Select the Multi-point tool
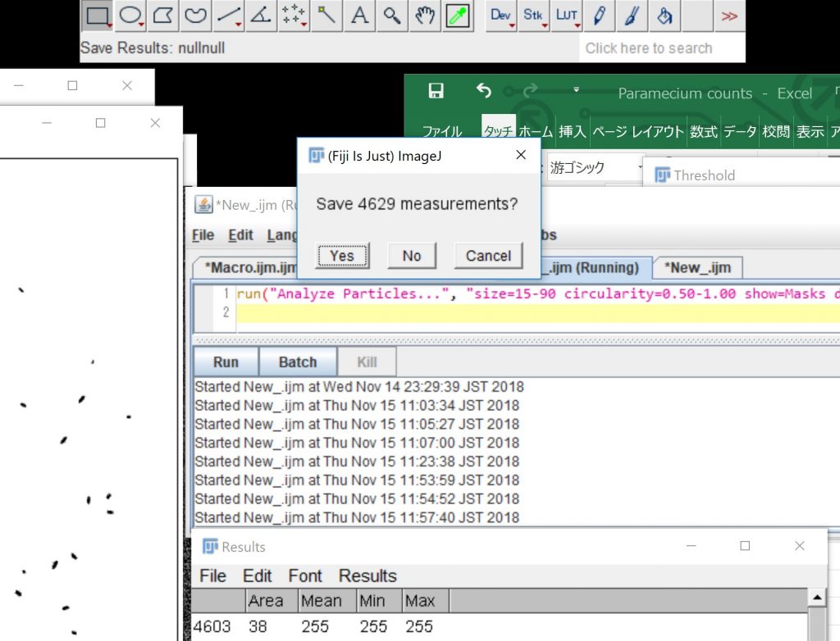 (294, 16)
